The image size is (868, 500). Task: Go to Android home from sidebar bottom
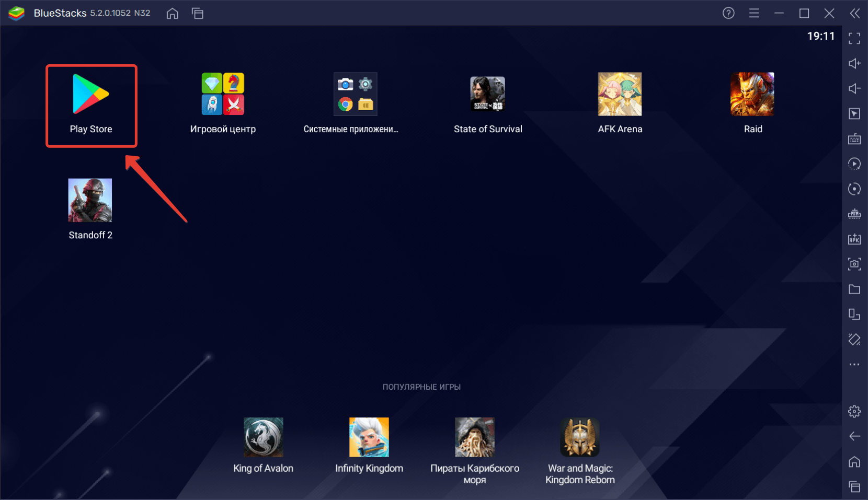click(854, 461)
